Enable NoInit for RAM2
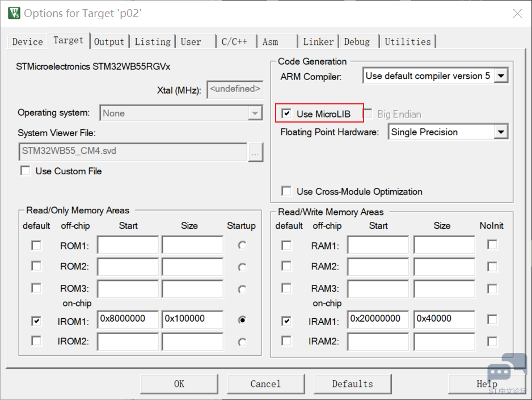This screenshot has height=400, width=532. 492,267
